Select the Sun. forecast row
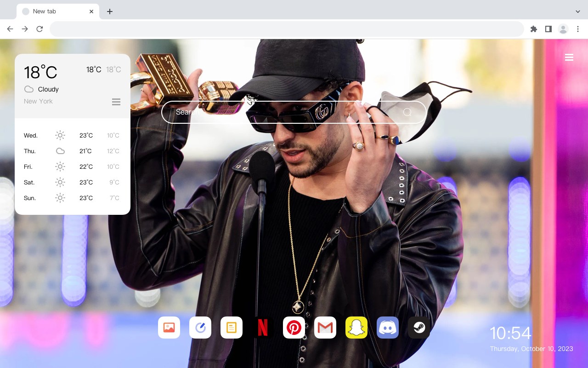 tap(73, 198)
